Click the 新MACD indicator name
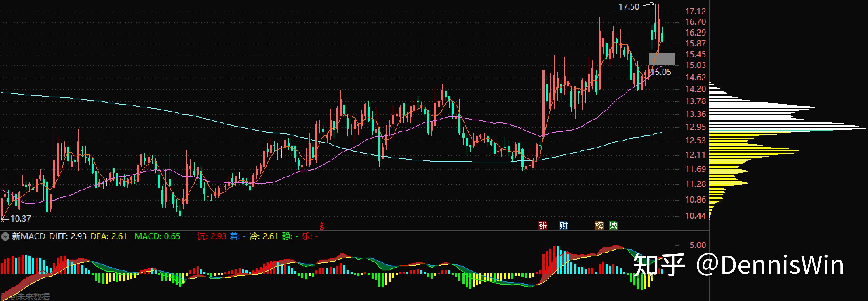 pos(29,236)
